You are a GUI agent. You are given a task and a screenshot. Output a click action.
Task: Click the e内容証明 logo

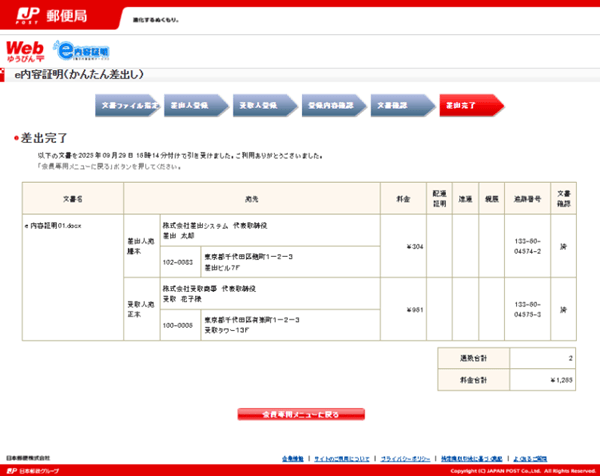pos(81,51)
